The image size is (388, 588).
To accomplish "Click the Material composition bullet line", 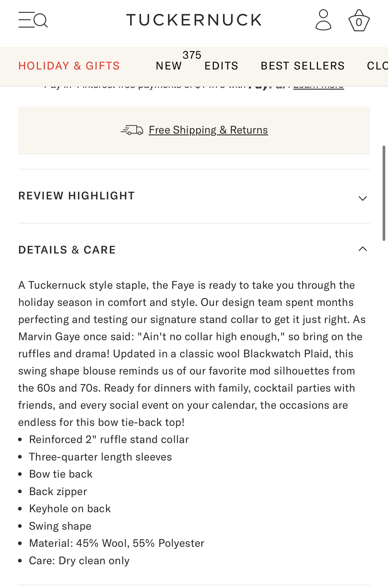I will click(116, 543).
